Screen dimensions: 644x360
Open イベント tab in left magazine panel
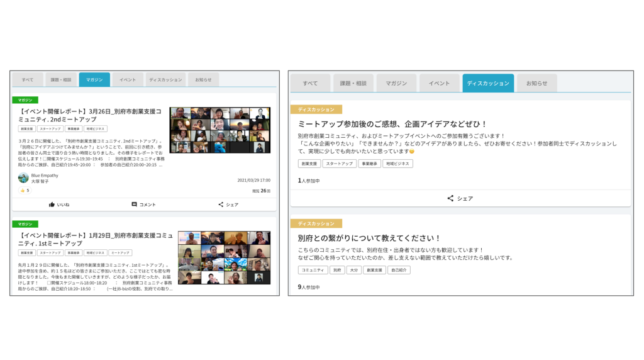pyautogui.click(x=127, y=80)
